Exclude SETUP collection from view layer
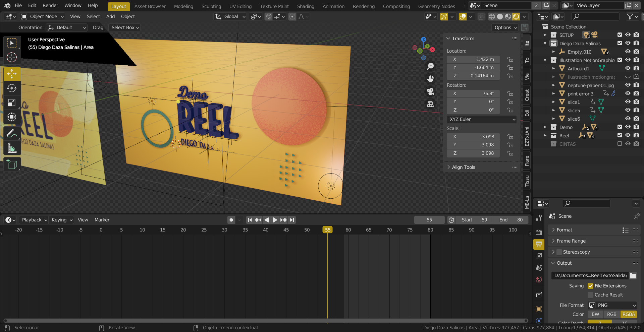The width and height of the screenshot is (644, 332). pyautogui.click(x=620, y=35)
